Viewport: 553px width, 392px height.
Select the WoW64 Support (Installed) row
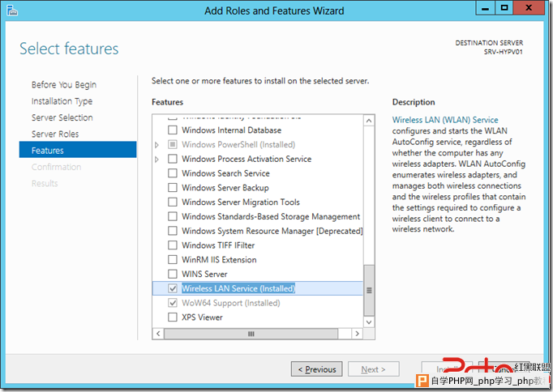point(258,303)
